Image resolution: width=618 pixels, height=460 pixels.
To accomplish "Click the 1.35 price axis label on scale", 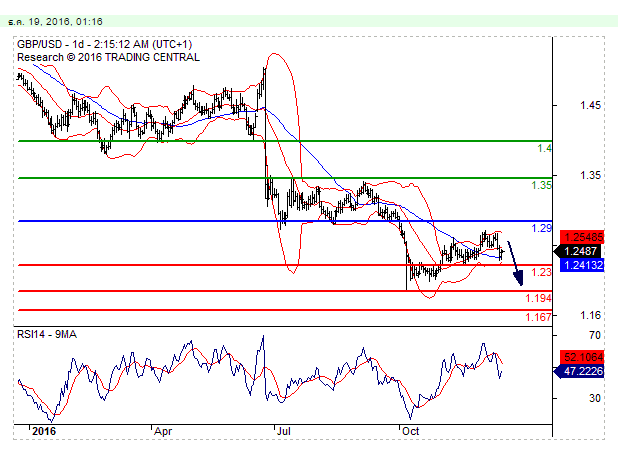I will (590, 175).
